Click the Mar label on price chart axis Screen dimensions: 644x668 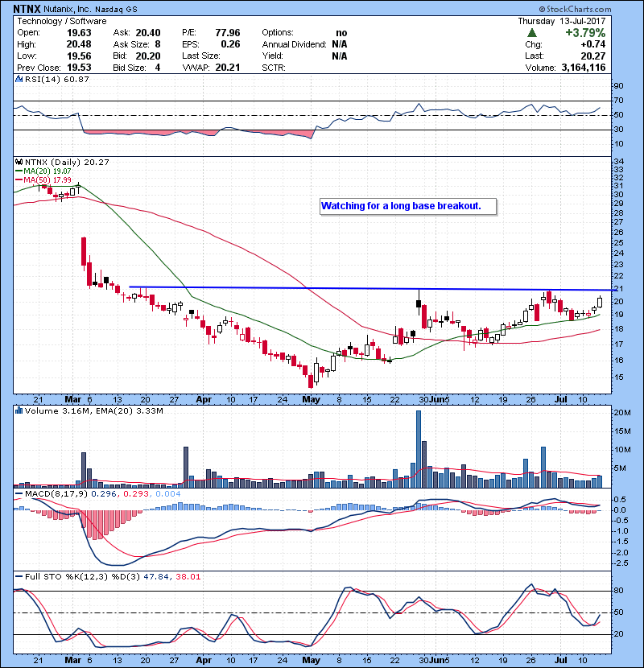pos(73,400)
